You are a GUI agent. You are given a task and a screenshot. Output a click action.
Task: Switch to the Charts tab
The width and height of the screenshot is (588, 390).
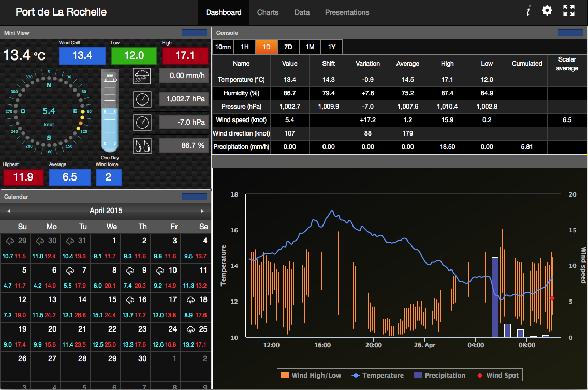(x=268, y=12)
